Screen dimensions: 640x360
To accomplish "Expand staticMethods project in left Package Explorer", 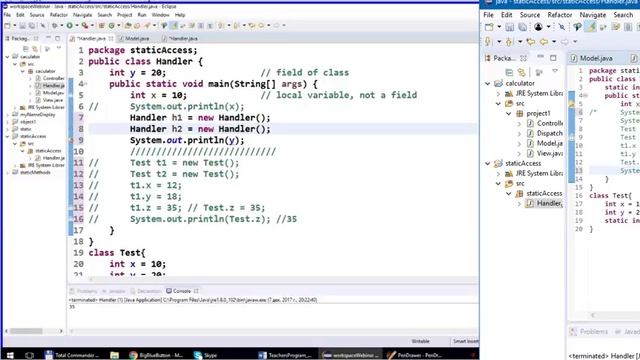I will pyautogui.click(x=7, y=173).
